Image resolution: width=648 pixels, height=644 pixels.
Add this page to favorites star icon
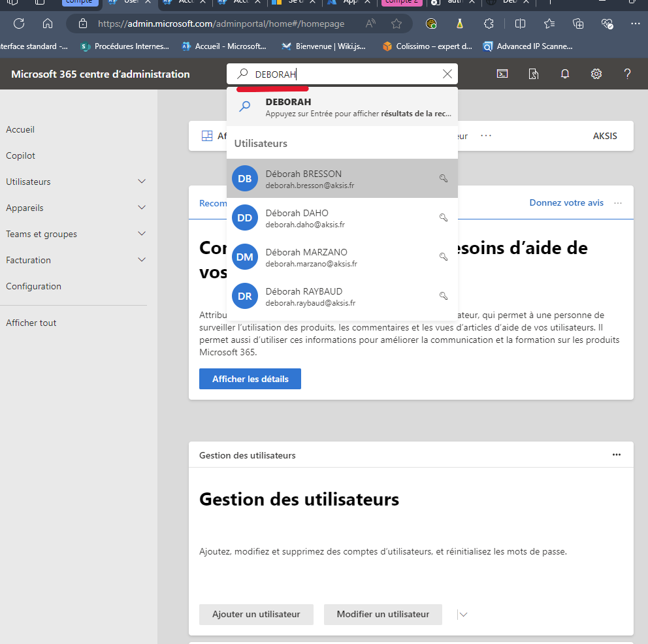(397, 24)
